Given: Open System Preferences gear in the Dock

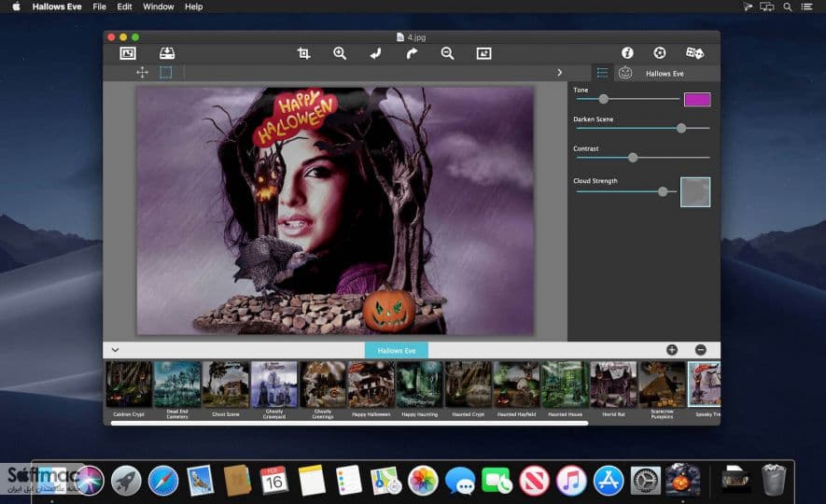Looking at the screenshot, I should point(646,481).
